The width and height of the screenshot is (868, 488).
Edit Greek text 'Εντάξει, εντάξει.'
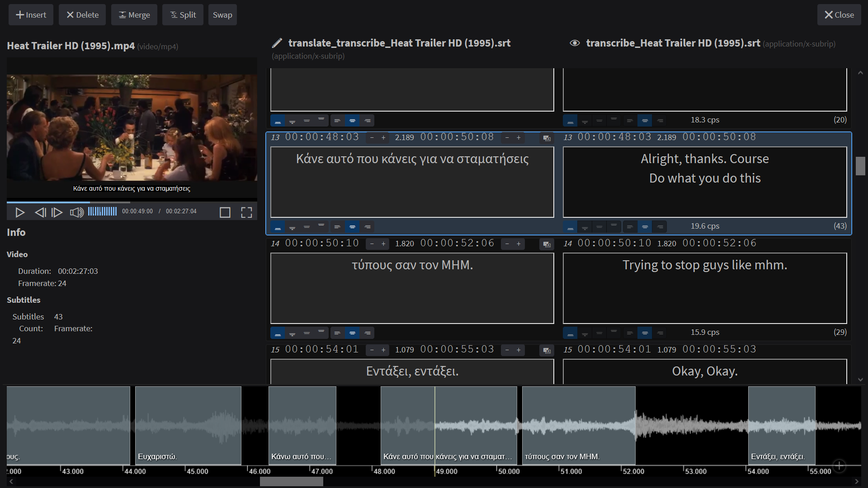412,371
